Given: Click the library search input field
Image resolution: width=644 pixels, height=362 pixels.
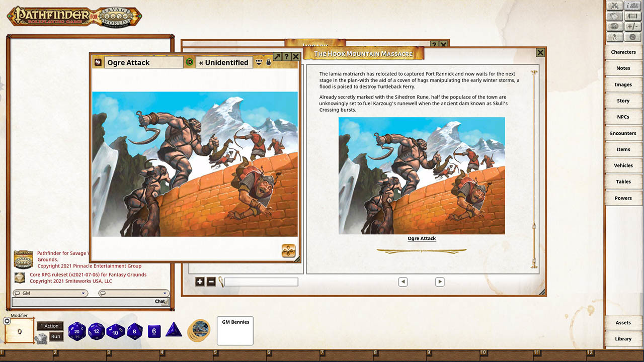Looking at the screenshot, I should (x=261, y=282).
